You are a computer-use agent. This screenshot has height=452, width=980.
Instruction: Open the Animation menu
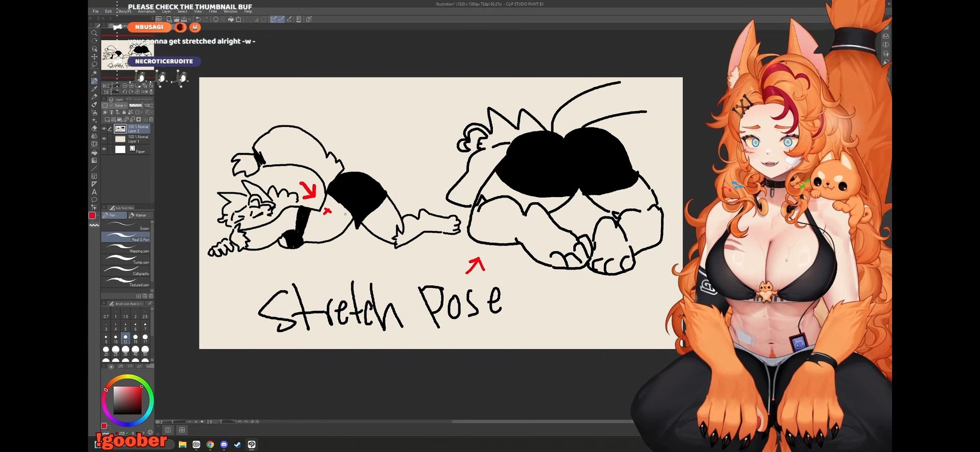(x=146, y=11)
